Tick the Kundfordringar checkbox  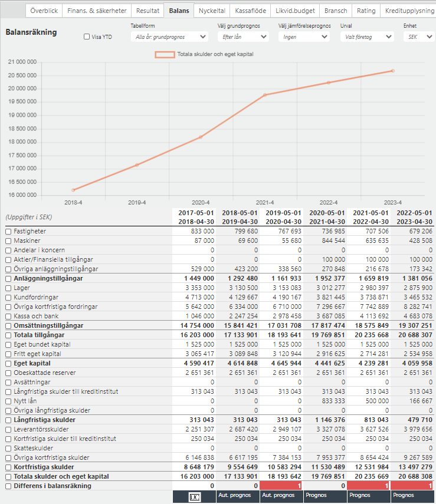click(x=8, y=297)
